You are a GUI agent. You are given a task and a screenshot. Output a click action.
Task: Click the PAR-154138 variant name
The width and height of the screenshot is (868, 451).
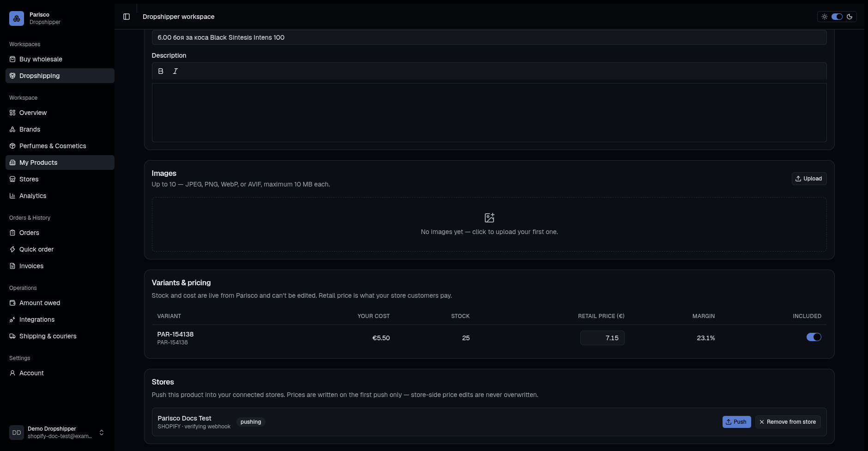175,334
